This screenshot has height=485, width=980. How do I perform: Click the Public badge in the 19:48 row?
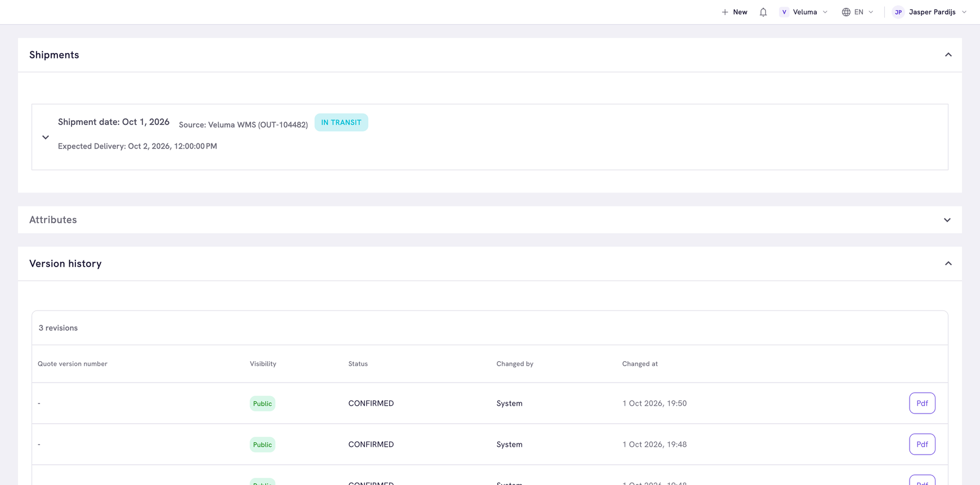pos(262,444)
